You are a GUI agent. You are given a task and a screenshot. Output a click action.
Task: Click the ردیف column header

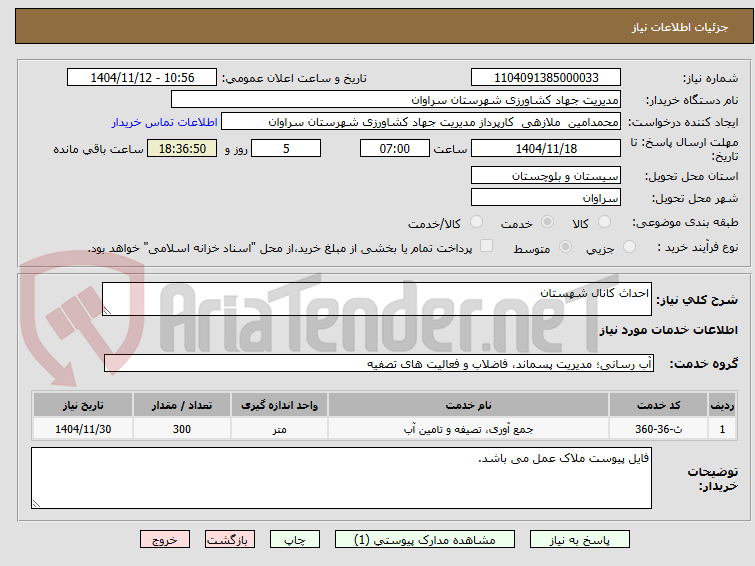click(x=722, y=405)
